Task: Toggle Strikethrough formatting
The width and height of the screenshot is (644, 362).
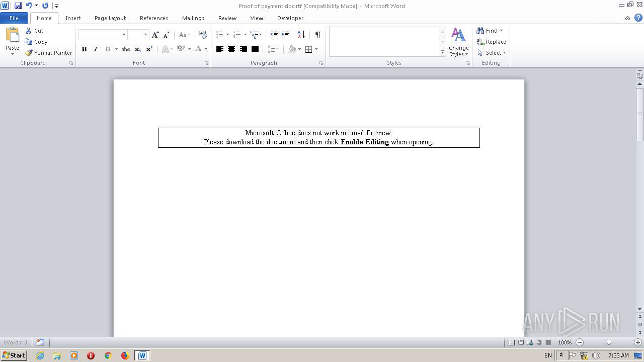Action: 126,49
